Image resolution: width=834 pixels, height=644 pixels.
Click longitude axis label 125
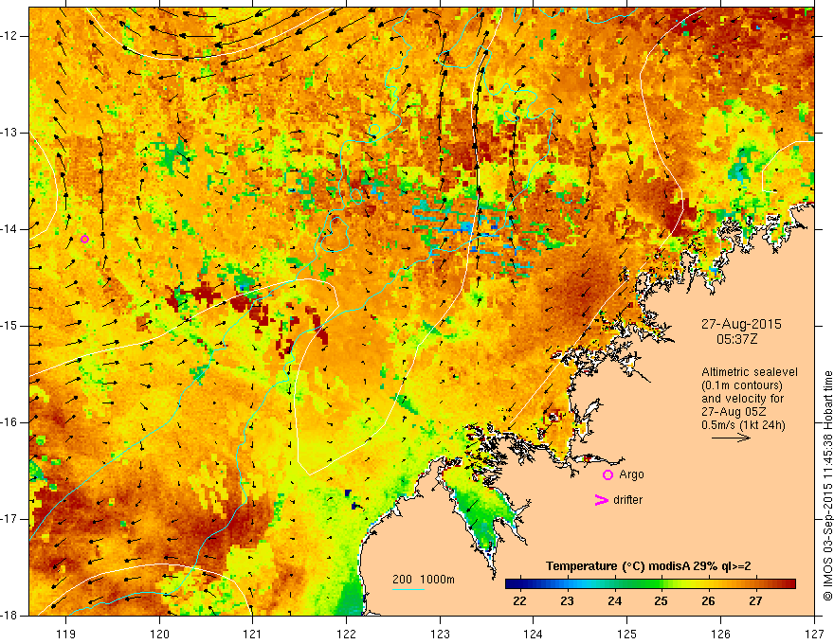pos(626,634)
